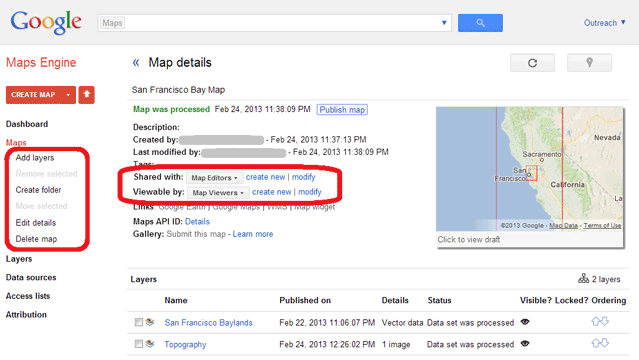Open Attribution in sidebar
639x360 pixels.
(26, 315)
